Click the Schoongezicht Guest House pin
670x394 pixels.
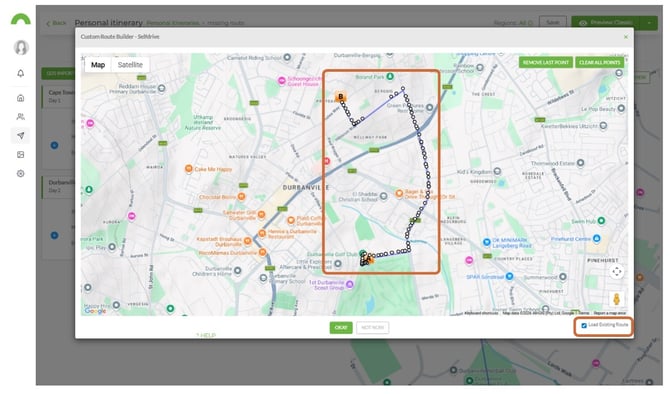click(282, 80)
